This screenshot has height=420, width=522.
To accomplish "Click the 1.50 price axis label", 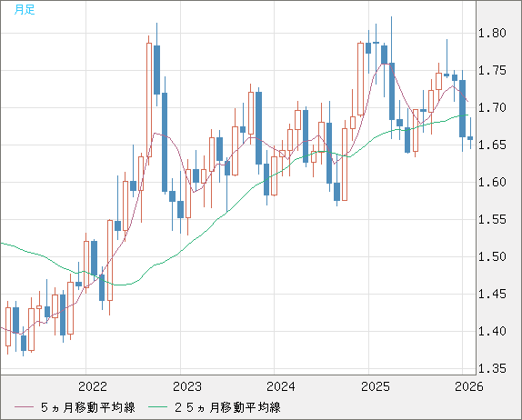I will [492, 256].
